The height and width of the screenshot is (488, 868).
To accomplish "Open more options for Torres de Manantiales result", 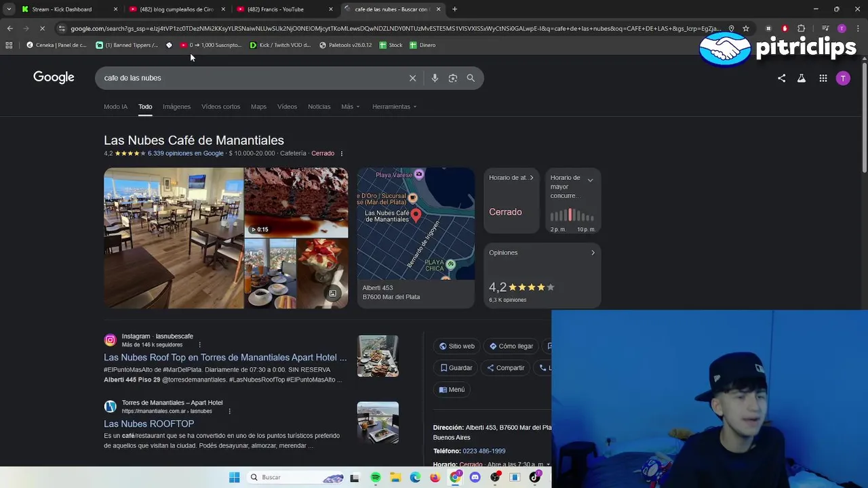I will tap(229, 411).
